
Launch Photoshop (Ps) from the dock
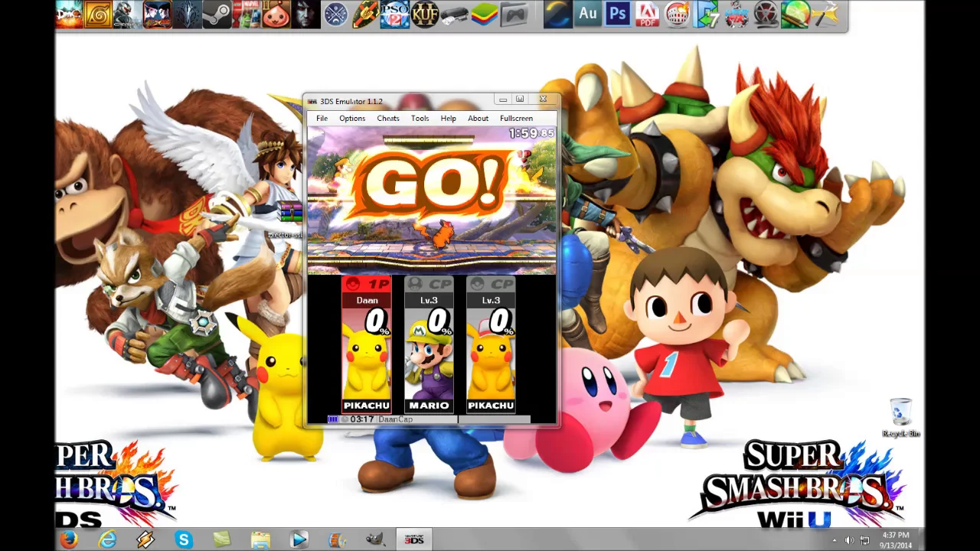point(618,15)
